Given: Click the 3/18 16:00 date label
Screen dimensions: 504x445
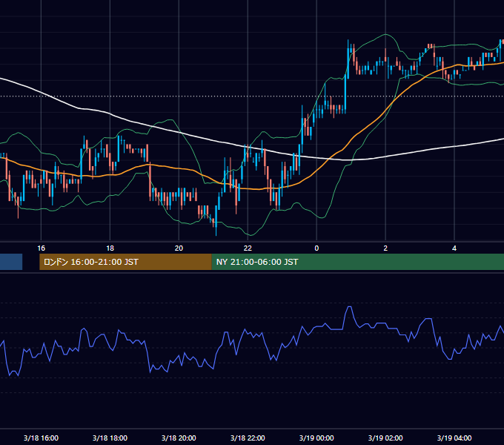Looking at the screenshot, I should (42, 438).
